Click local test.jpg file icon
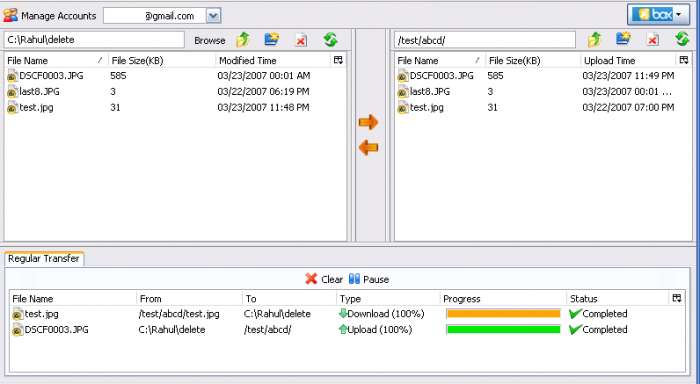The width and height of the screenshot is (700, 384). 12,108
